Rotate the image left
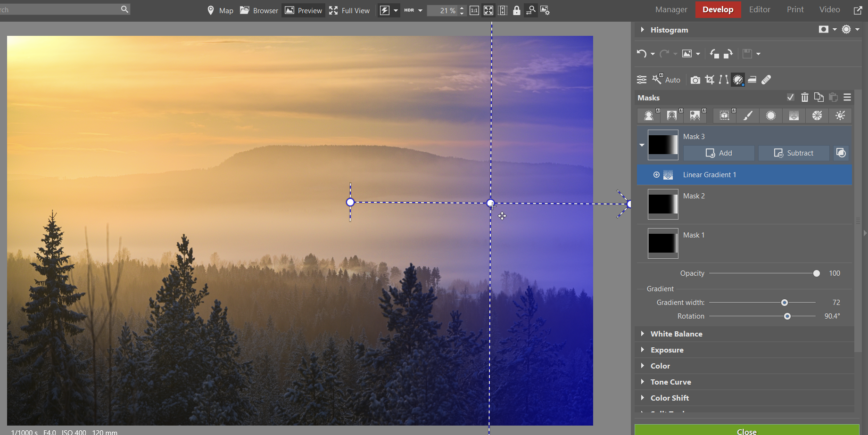Viewport: 868px width, 435px height. tap(714, 54)
